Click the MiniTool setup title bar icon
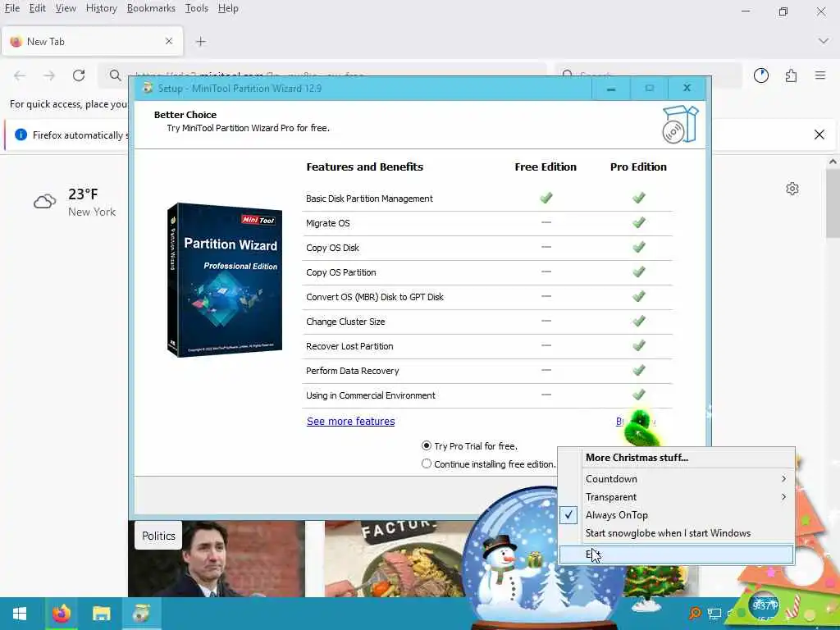The image size is (840, 630). 148,89
